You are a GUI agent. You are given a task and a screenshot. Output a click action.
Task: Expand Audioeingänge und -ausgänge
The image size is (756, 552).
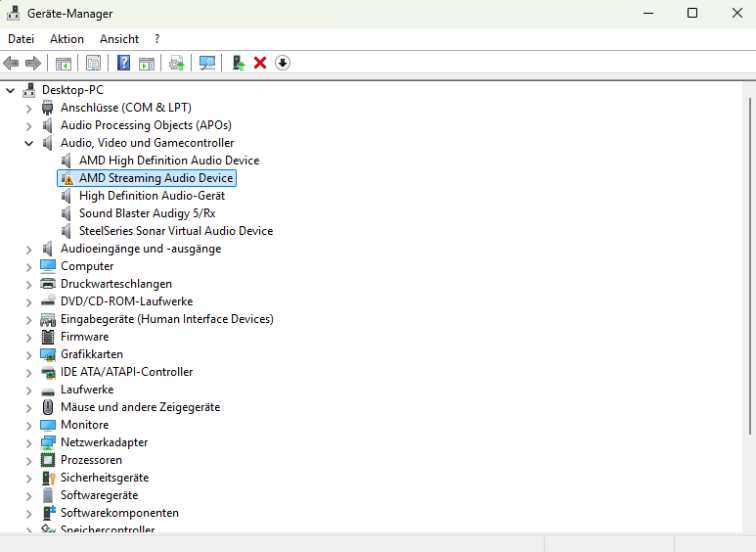[29, 250]
